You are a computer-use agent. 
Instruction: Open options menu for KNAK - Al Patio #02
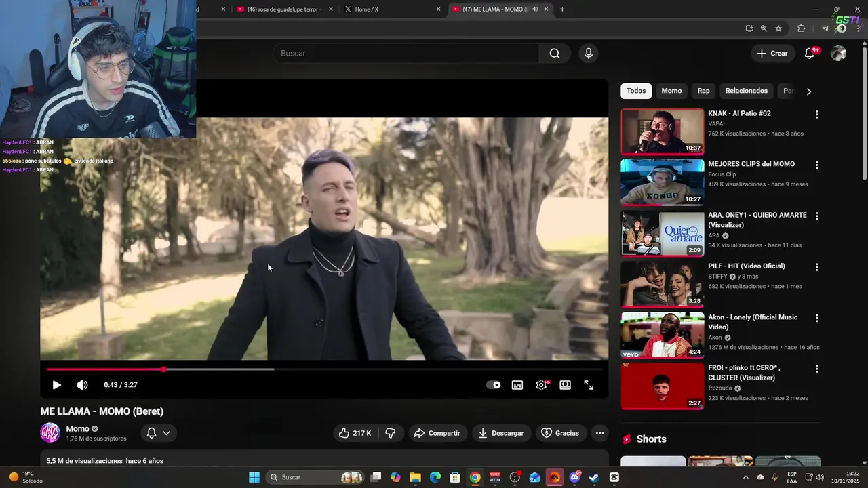816,115
